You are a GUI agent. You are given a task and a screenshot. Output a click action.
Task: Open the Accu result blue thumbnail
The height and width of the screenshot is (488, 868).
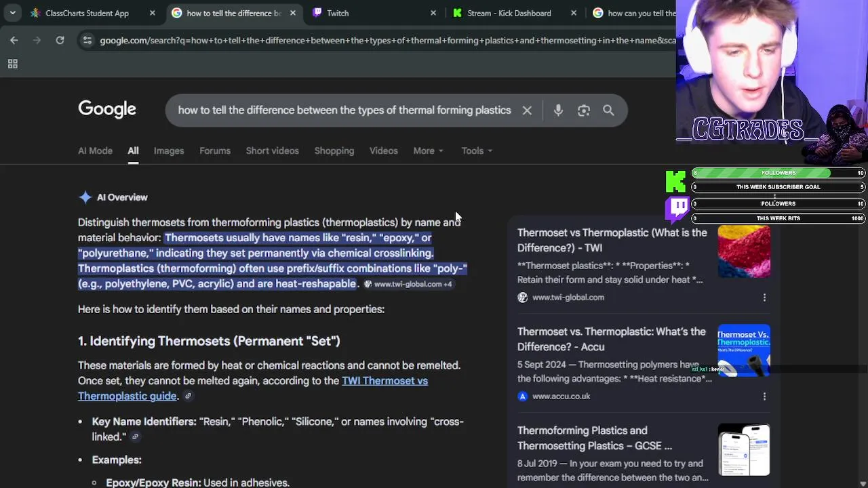(744, 350)
